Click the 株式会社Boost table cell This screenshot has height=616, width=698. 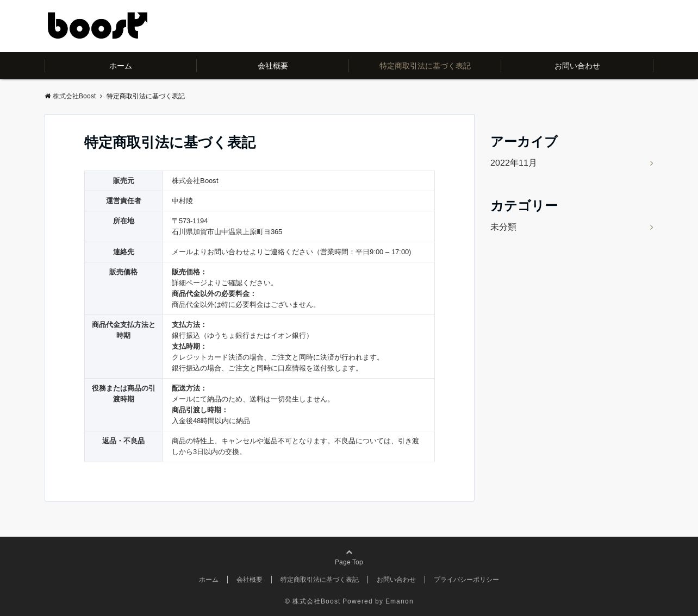(x=298, y=181)
